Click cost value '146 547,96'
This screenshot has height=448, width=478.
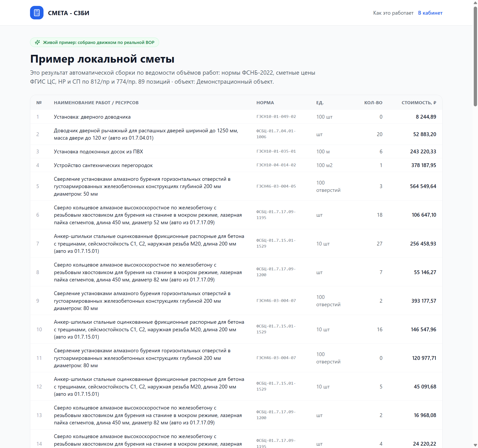point(423,330)
